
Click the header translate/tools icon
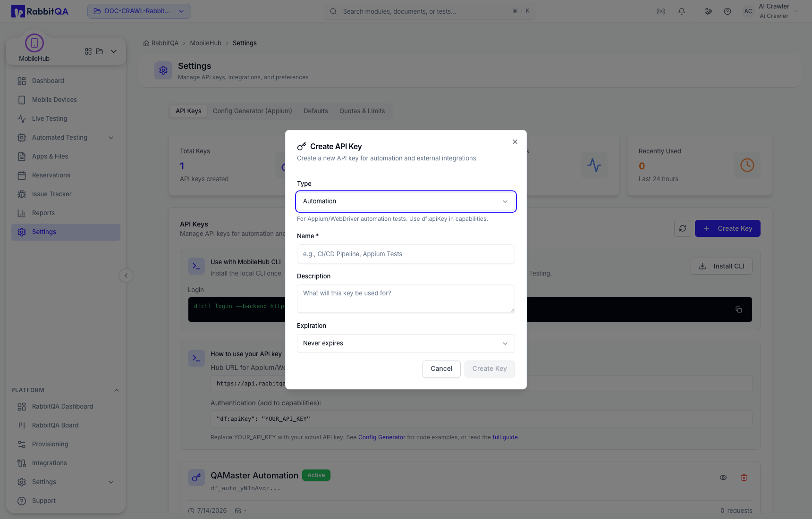click(x=709, y=11)
